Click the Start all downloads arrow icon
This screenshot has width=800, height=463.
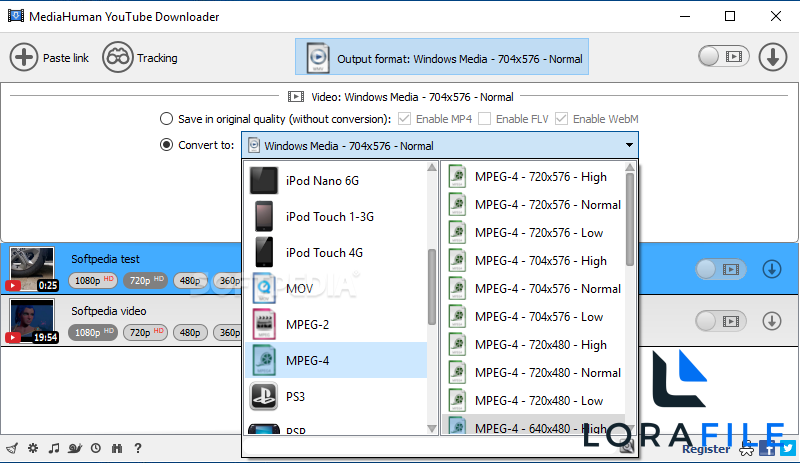click(x=772, y=57)
